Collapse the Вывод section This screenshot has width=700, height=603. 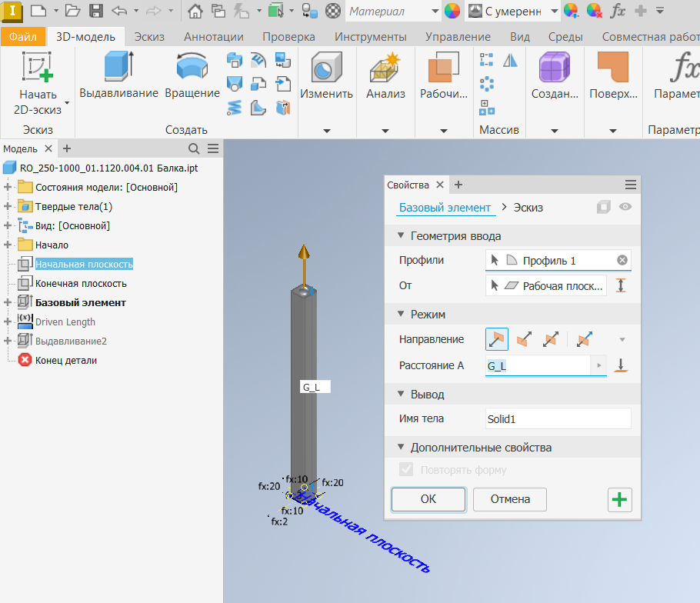tap(401, 394)
